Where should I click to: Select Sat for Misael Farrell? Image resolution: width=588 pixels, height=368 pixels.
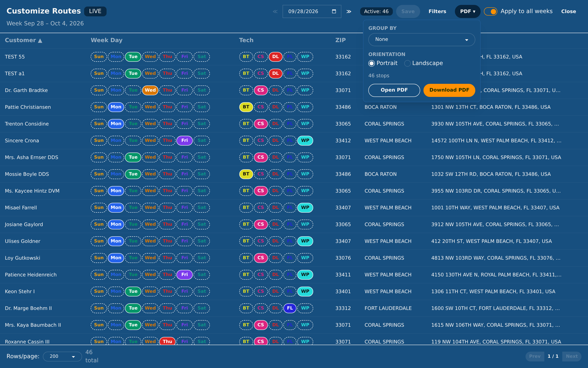[x=202, y=208]
